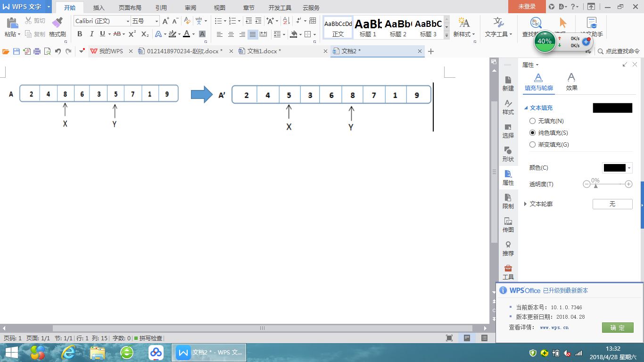The height and width of the screenshot is (362, 644).
Task: Open the Calibri font name dropdown
Action: click(x=128, y=21)
